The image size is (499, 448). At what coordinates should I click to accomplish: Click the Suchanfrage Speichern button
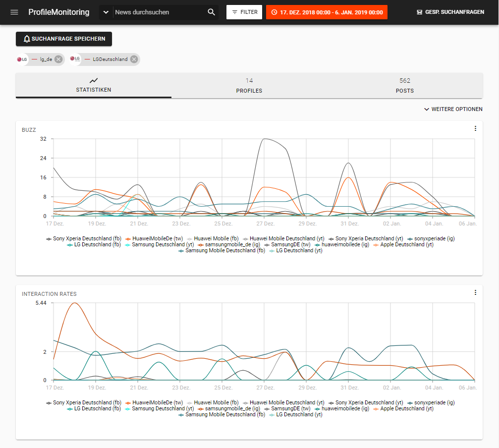(x=64, y=39)
